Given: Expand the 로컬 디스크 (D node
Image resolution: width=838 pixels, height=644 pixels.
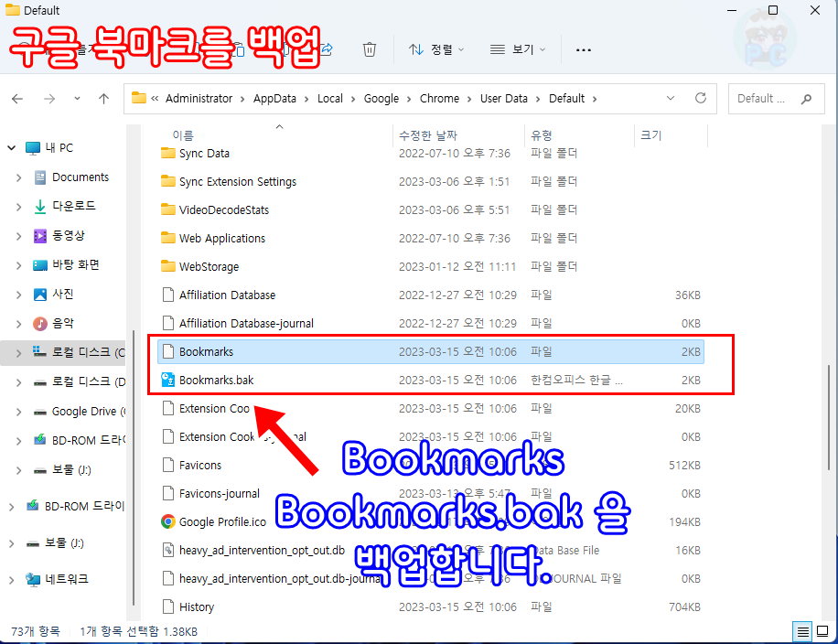Looking at the screenshot, I should 18,382.
